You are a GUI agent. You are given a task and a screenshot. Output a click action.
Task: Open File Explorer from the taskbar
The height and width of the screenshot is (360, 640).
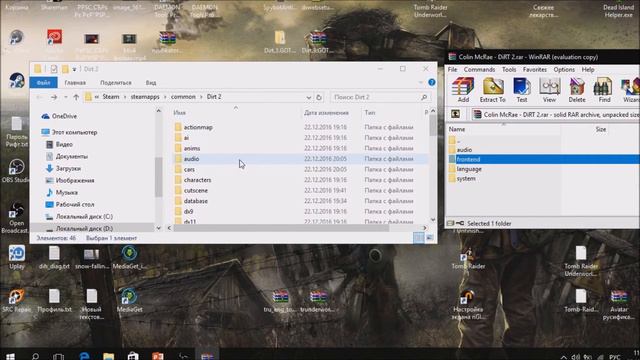[109, 356]
